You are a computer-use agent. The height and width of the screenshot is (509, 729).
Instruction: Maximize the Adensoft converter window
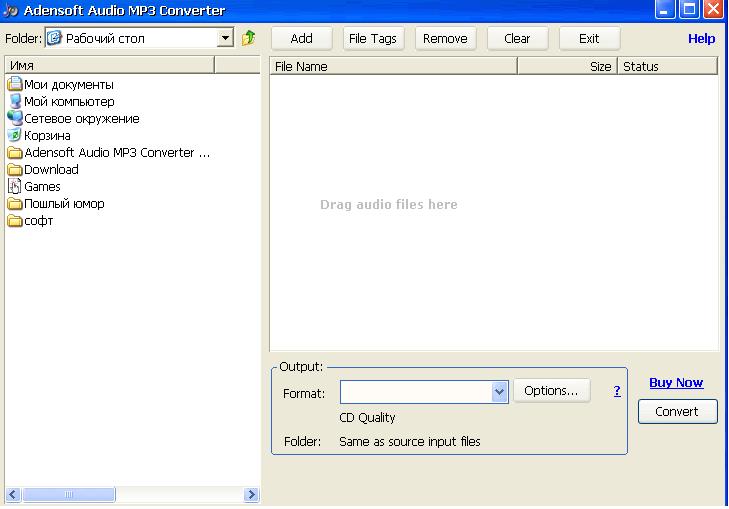tap(689, 9)
